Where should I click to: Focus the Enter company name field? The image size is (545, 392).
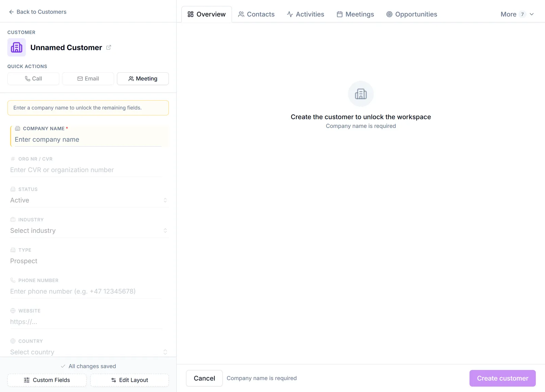click(88, 140)
